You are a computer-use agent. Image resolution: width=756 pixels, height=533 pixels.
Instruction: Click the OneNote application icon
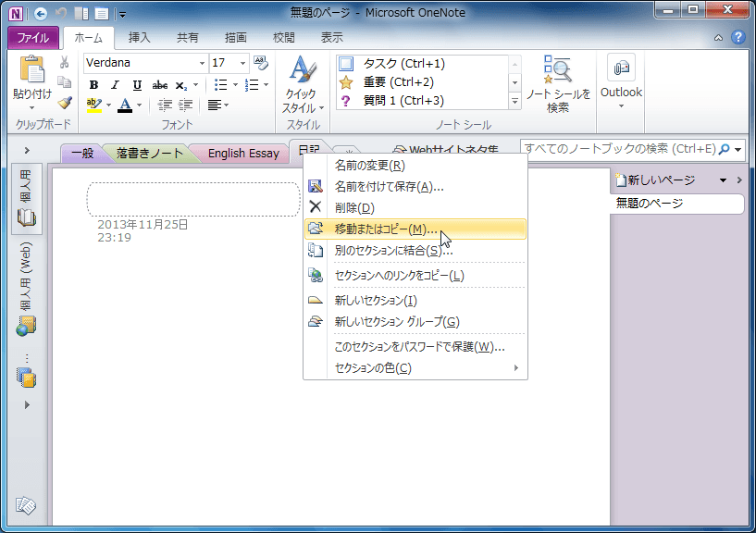16,13
